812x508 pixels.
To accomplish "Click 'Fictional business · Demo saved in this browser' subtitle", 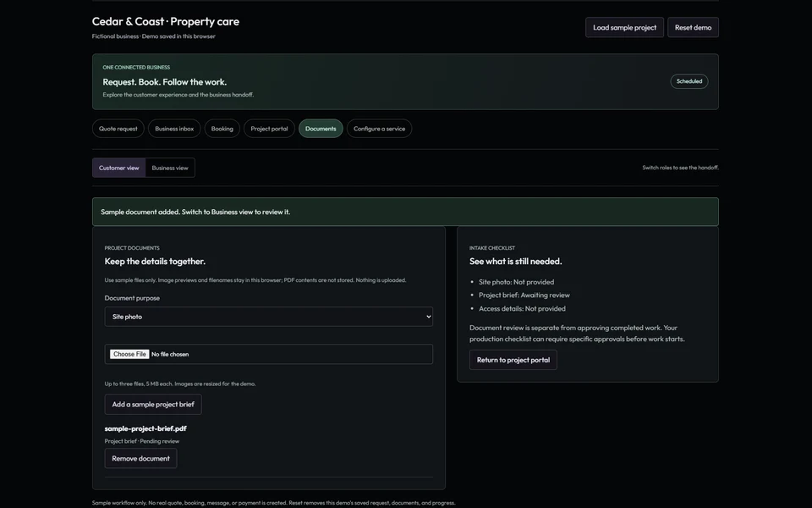I will (x=154, y=36).
